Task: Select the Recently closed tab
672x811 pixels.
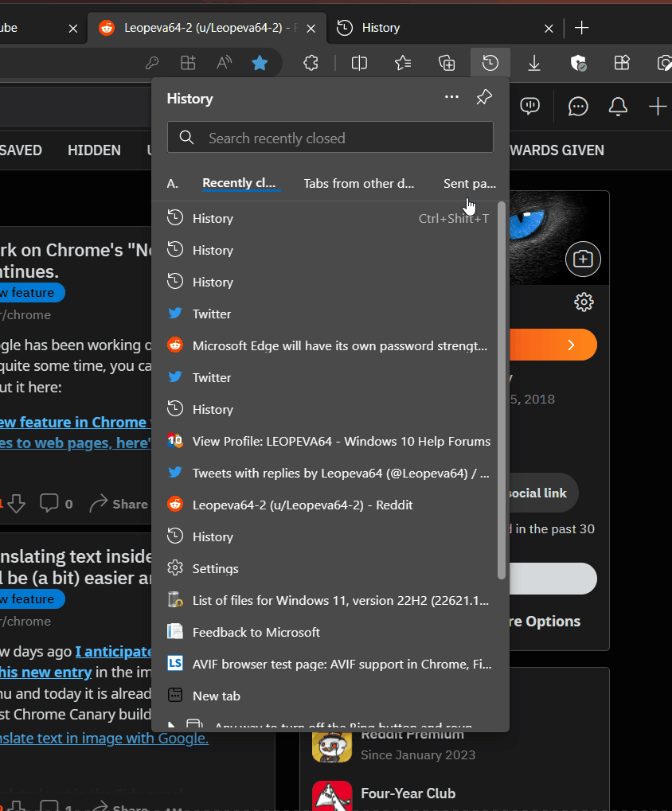Action: (x=240, y=183)
